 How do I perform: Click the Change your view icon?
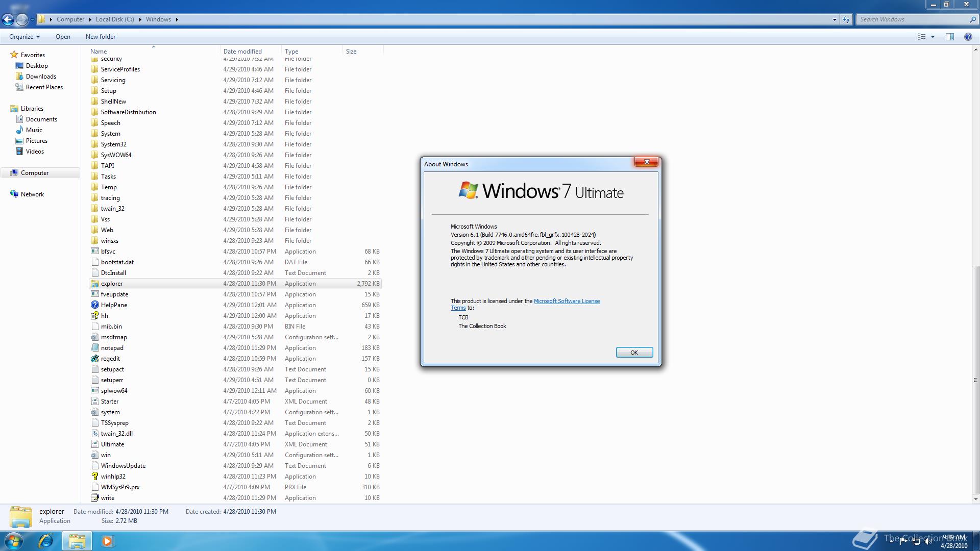(x=922, y=37)
